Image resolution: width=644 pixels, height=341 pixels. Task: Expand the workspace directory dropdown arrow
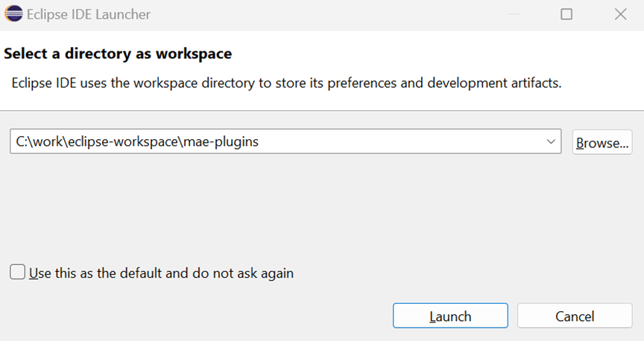[x=551, y=141]
